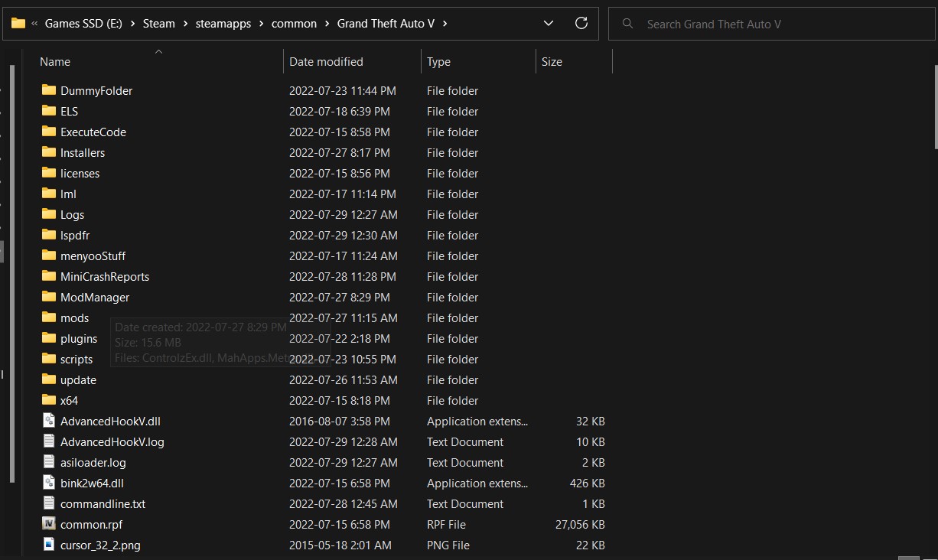This screenshot has height=560, width=938.
Task: Click the MiniCrashReports folder icon
Action: [49, 276]
